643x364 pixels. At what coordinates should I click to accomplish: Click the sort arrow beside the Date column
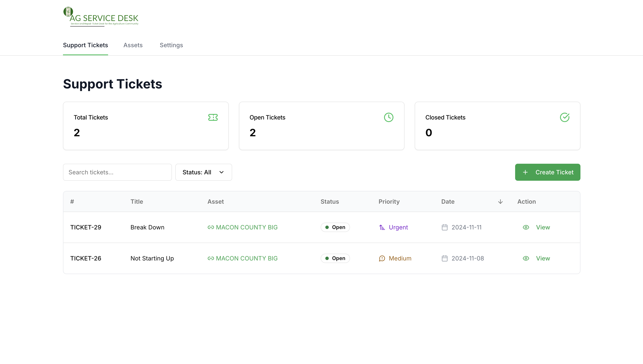(500, 202)
